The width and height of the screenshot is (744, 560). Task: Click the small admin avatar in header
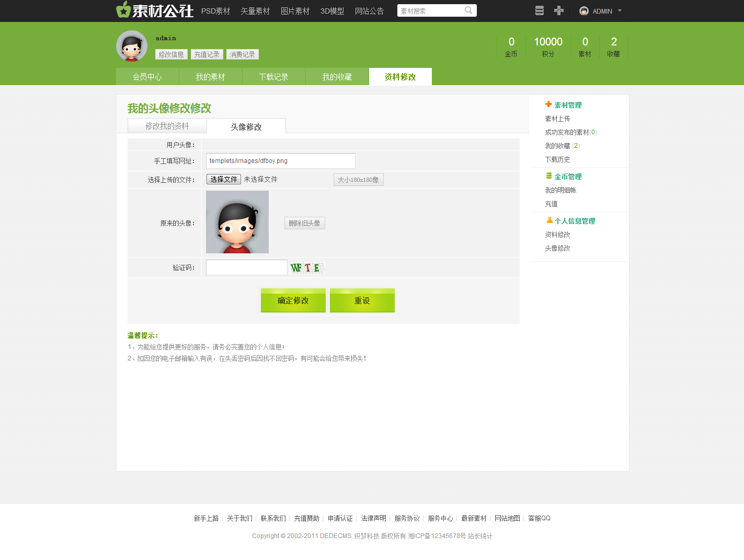point(584,11)
